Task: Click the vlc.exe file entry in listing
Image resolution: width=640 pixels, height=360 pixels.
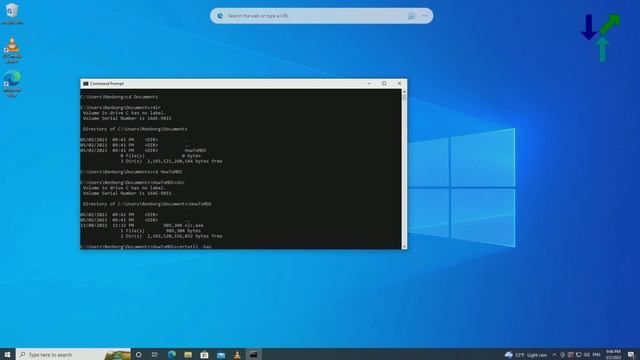Action: tap(194, 225)
